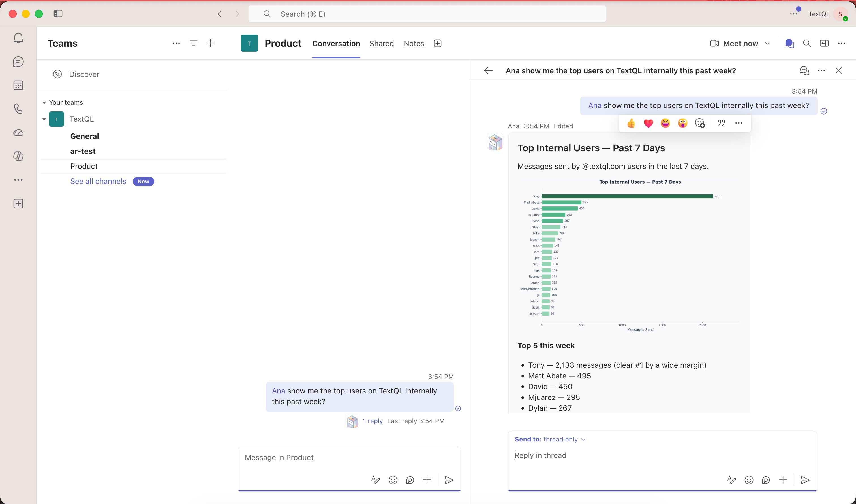Add a tab with the plus icon
Viewport: 856px width, 504px height.
click(438, 43)
